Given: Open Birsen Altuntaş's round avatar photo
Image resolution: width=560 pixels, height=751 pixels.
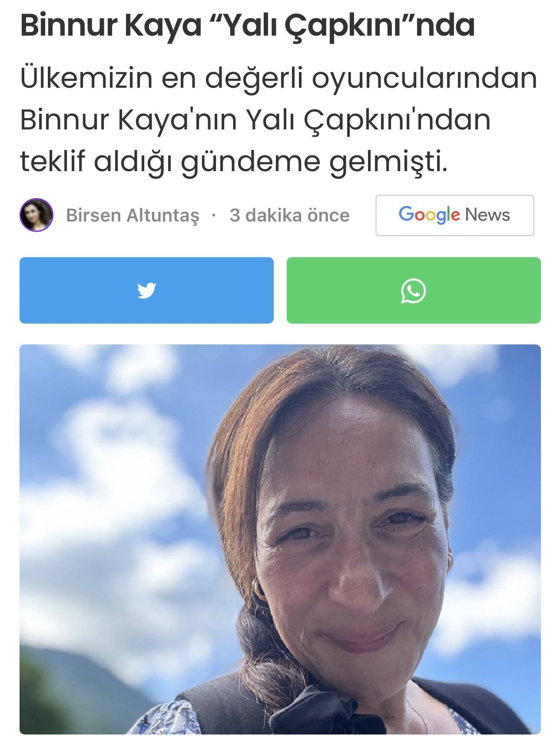Looking at the screenshot, I should pyautogui.click(x=36, y=215).
